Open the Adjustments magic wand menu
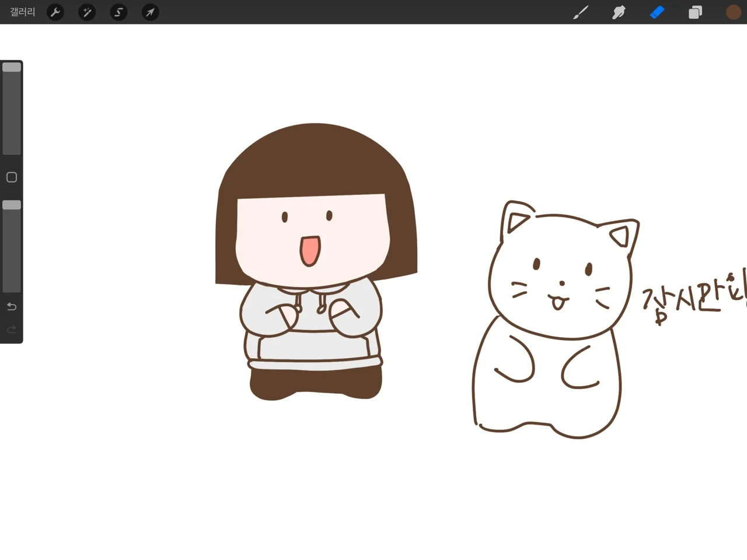Screen dimensions: 747x560 [87, 12]
